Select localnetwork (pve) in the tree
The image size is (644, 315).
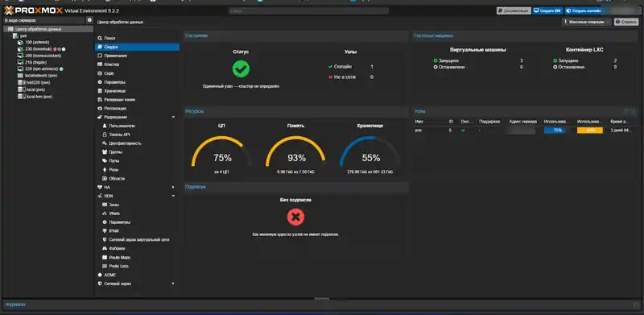click(38, 76)
